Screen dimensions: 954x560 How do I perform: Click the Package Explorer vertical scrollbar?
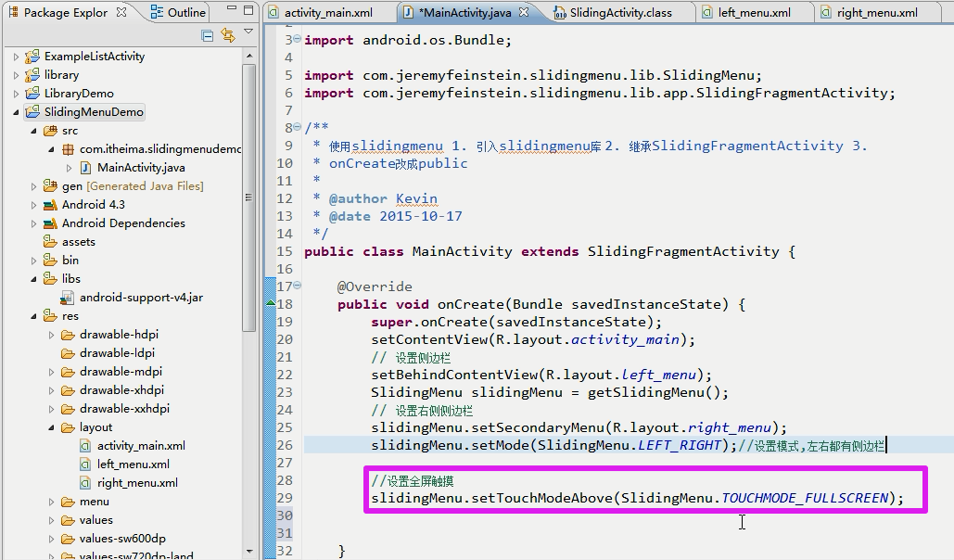(x=248, y=185)
